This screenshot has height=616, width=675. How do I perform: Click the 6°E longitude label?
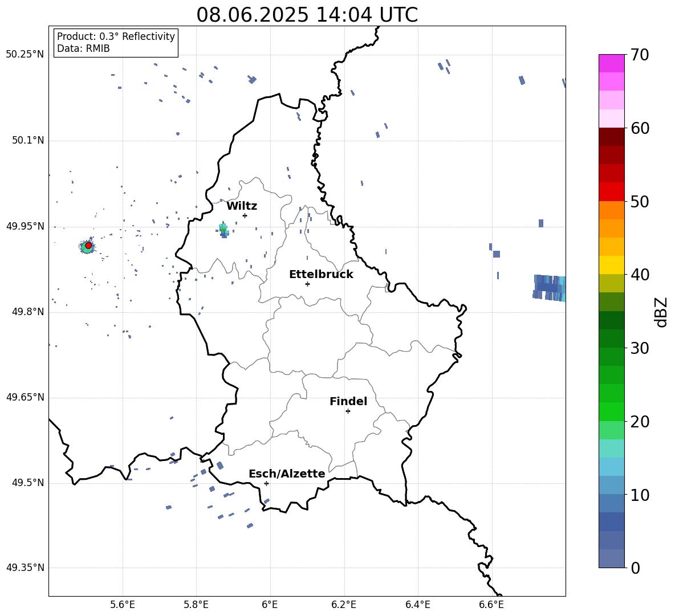(270, 605)
